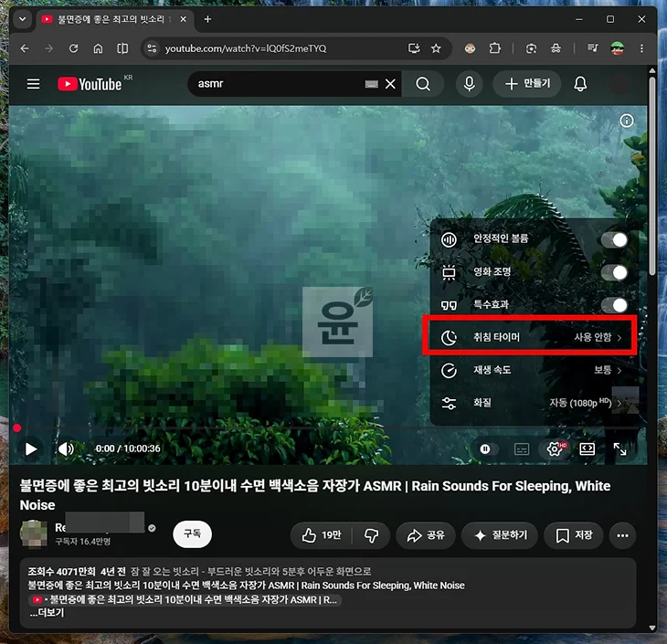The image size is (667, 644).
Task: View site information icon in address bar
Action: coord(152,48)
